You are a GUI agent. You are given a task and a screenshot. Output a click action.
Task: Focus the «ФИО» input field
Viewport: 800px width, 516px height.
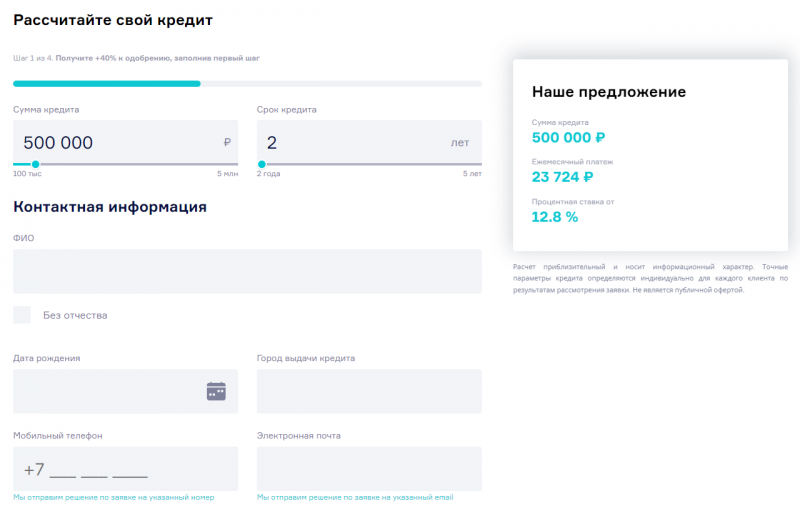247,272
